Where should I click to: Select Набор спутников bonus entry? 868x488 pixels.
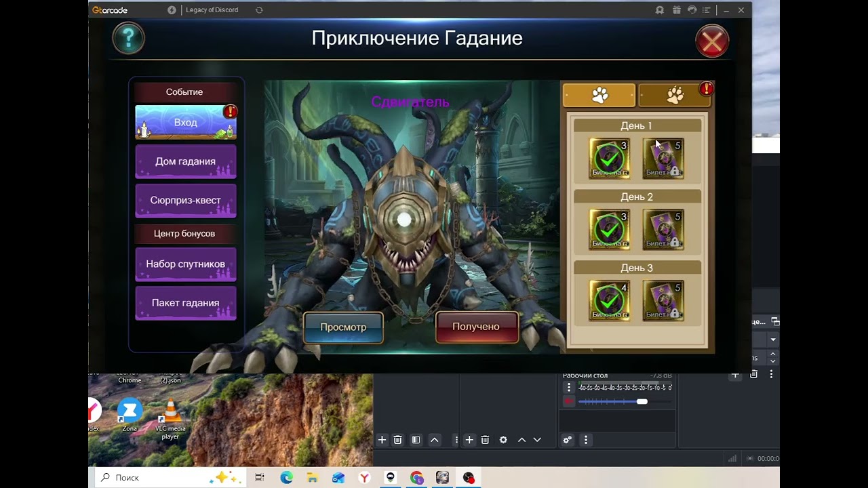[186, 264]
